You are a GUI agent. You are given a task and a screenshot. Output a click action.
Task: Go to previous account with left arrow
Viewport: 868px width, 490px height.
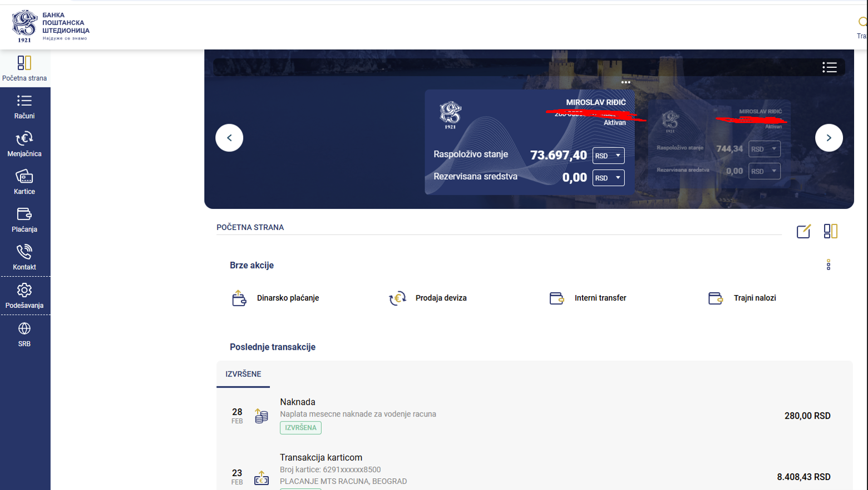[229, 138]
